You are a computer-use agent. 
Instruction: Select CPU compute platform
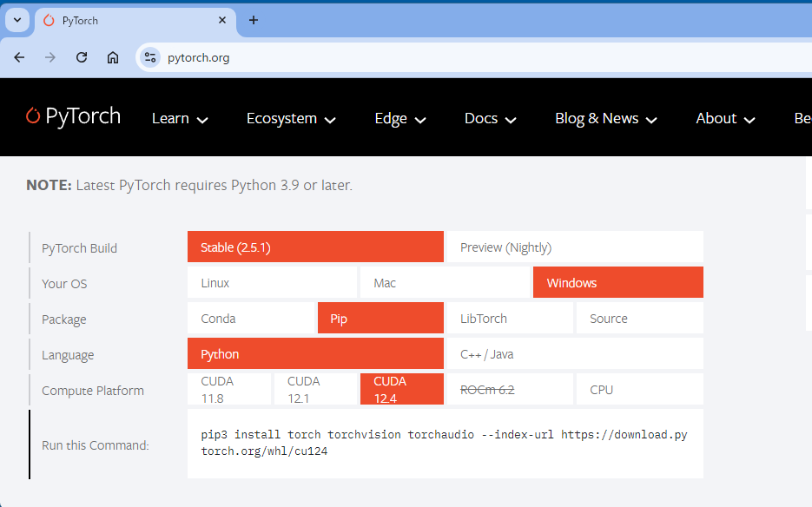639,390
